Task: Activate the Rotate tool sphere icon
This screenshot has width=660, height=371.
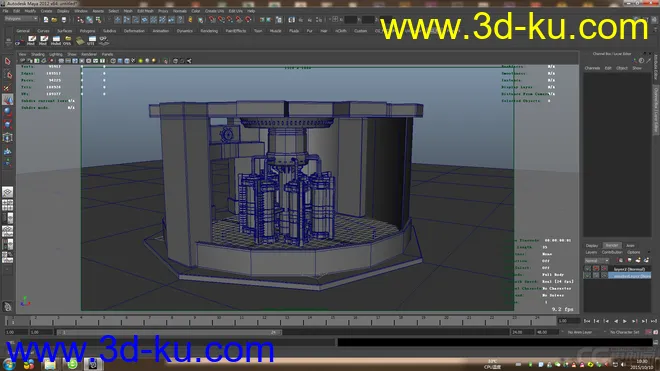Action: [x=8, y=112]
